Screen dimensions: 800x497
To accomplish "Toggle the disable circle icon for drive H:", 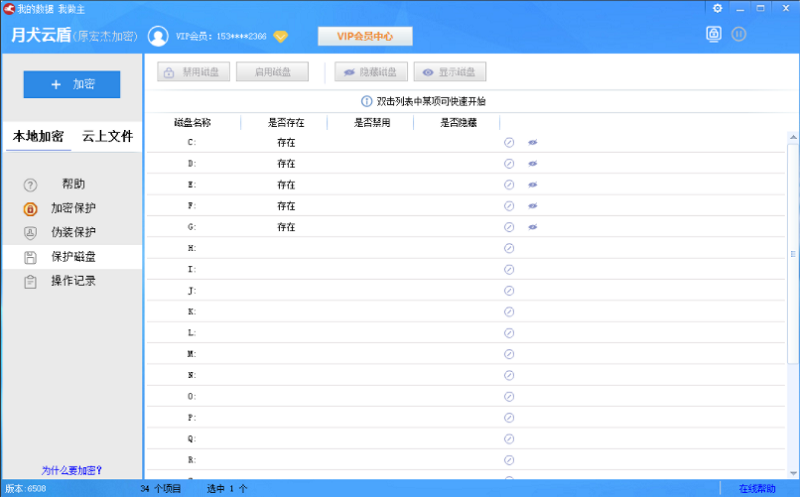I will 508,248.
